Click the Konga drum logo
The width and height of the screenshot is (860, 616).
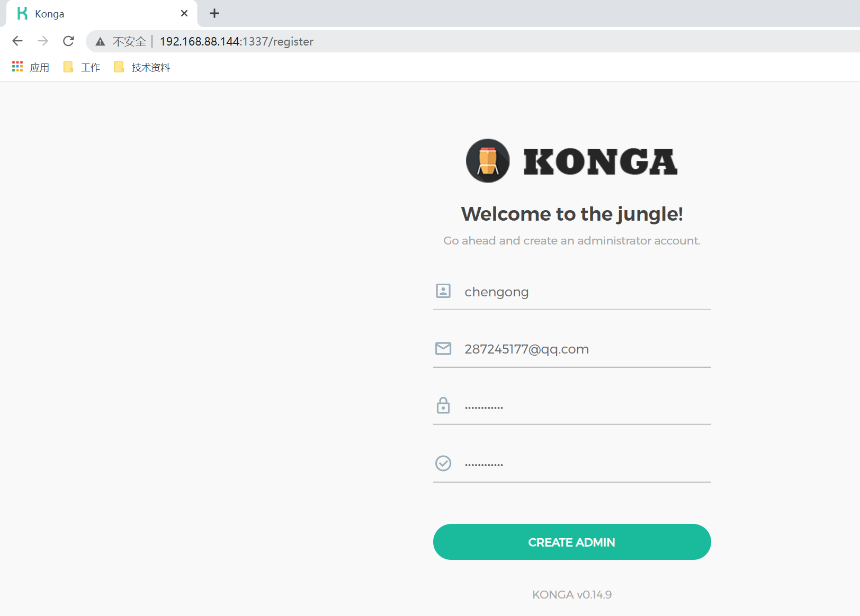pos(488,161)
